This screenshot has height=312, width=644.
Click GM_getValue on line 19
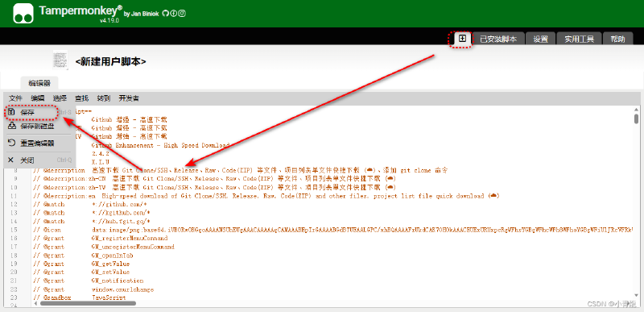pos(110,264)
